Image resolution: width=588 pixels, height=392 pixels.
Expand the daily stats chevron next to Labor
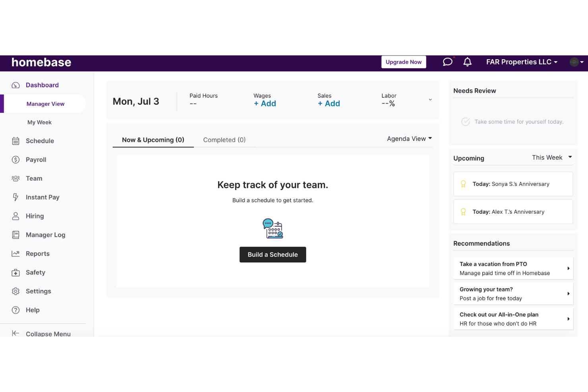point(430,100)
